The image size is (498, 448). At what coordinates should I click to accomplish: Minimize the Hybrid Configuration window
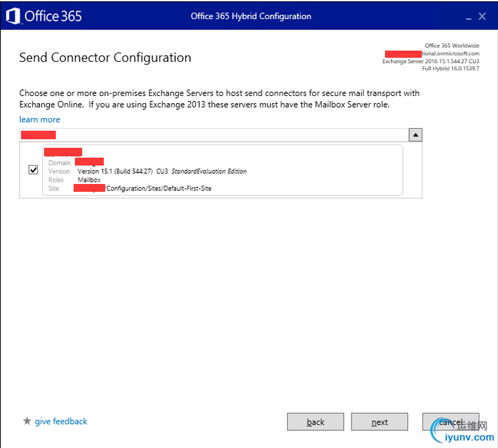click(x=468, y=18)
